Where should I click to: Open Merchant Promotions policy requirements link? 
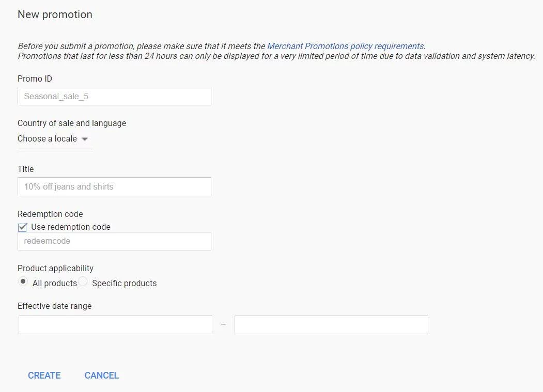coord(345,46)
